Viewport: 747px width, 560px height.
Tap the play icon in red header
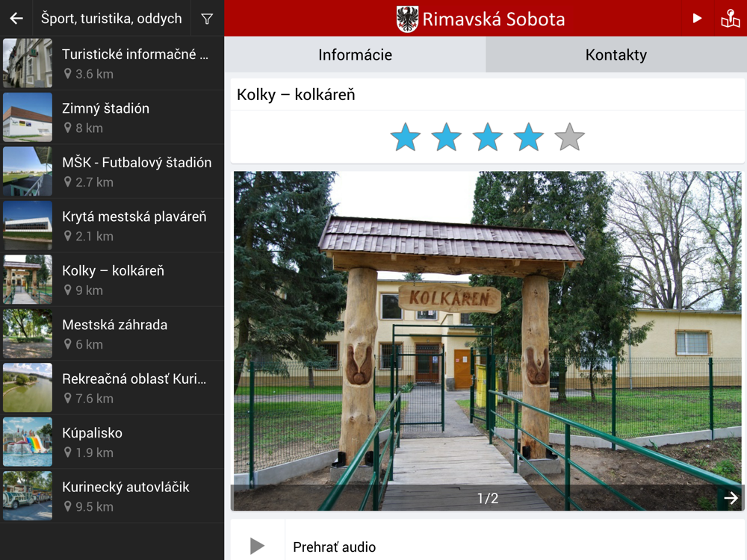click(x=697, y=18)
